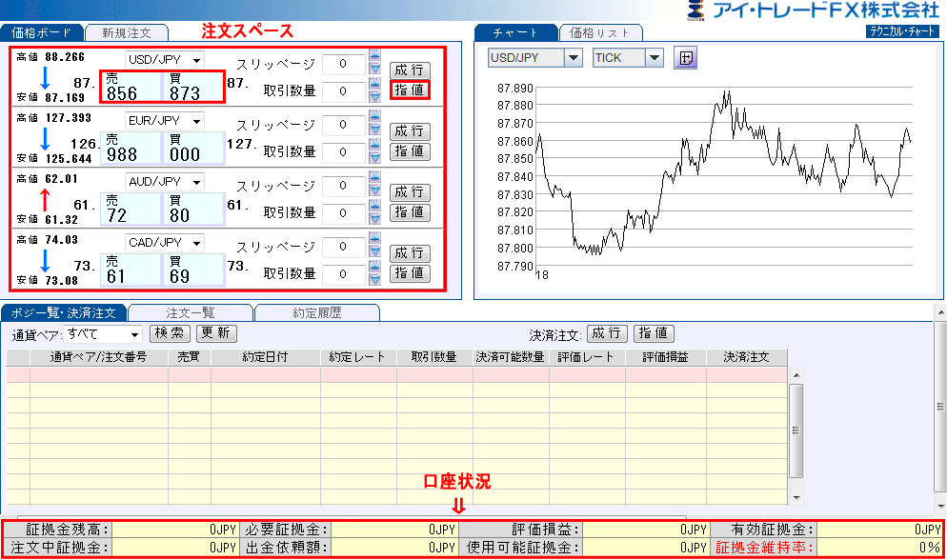This screenshot has height=560, width=947.
Task: Click the 決済注文 指値 button
Action: point(654,333)
